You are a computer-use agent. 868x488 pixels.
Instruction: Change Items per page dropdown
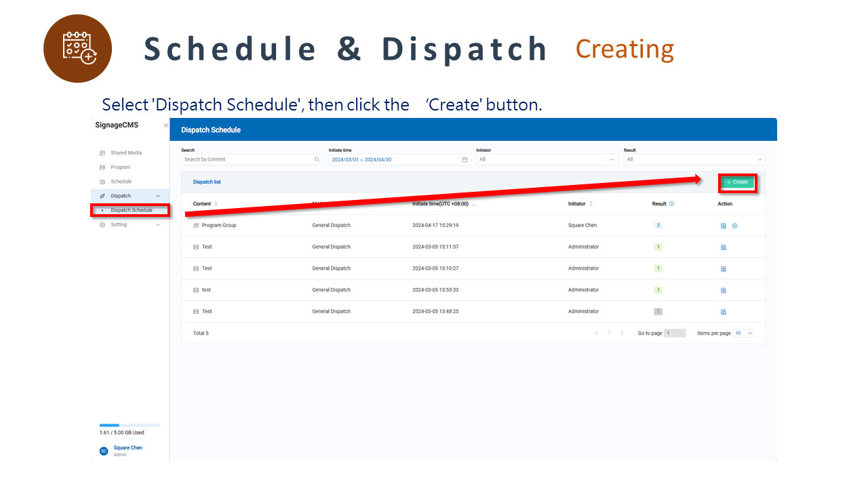click(744, 333)
